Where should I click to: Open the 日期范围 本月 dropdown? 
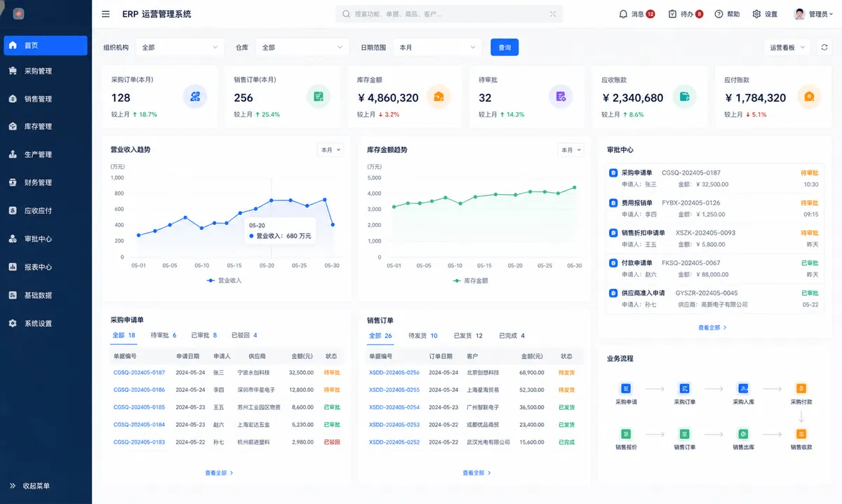(x=438, y=47)
